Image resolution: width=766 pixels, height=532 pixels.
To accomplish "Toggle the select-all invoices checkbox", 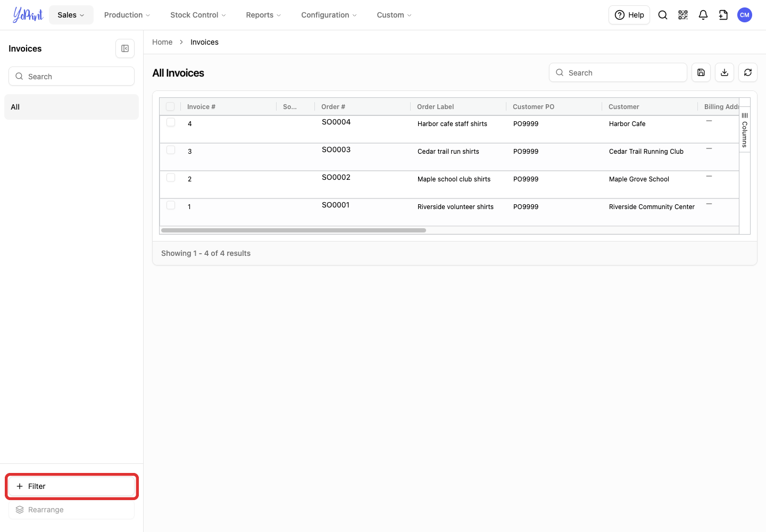I will pos(170,106).
